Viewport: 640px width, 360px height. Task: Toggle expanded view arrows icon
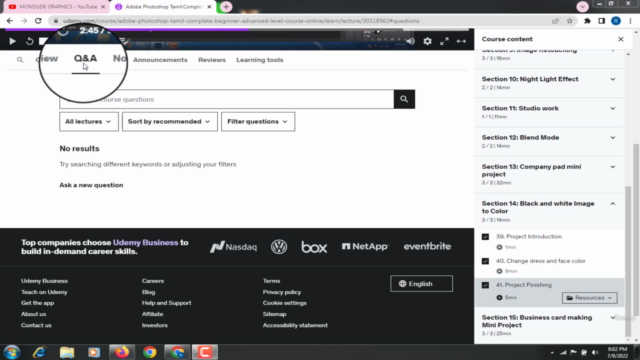click(x=461, y=41)
